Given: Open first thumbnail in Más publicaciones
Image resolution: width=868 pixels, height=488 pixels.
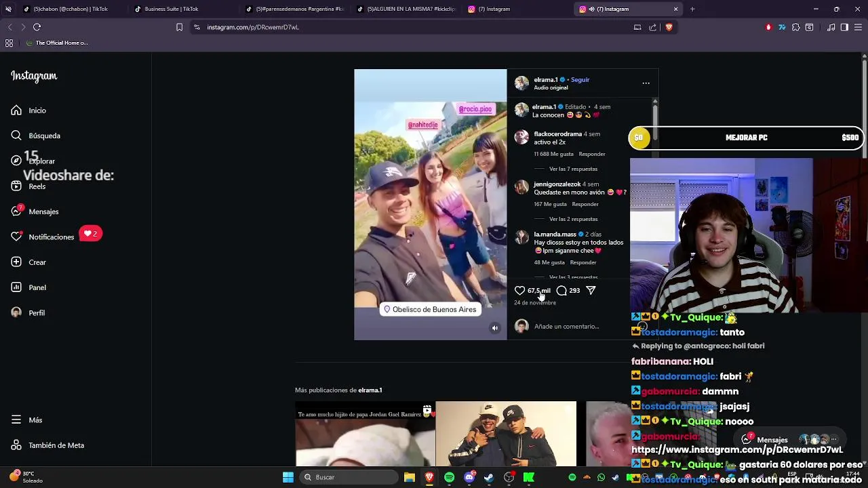Looking at the screenshot, I should (365, 434).
